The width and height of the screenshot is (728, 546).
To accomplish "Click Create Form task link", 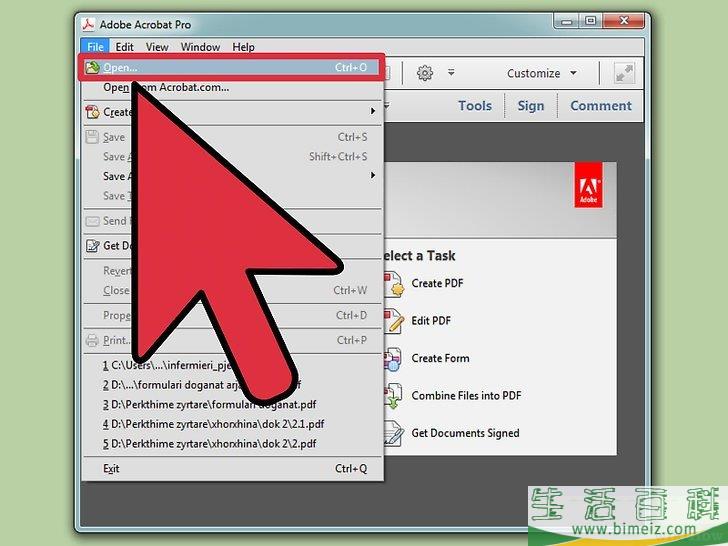I will click(x=440, y=358).
